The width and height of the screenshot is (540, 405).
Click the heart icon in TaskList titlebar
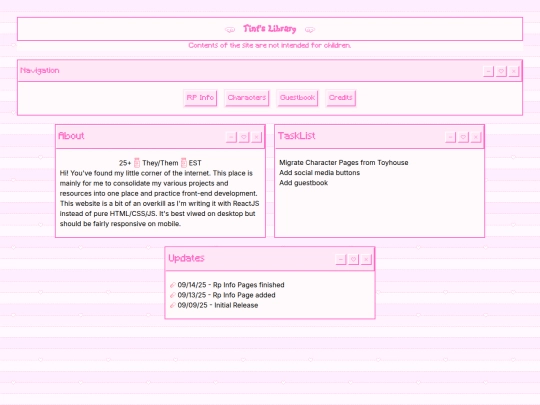[463, 137]
